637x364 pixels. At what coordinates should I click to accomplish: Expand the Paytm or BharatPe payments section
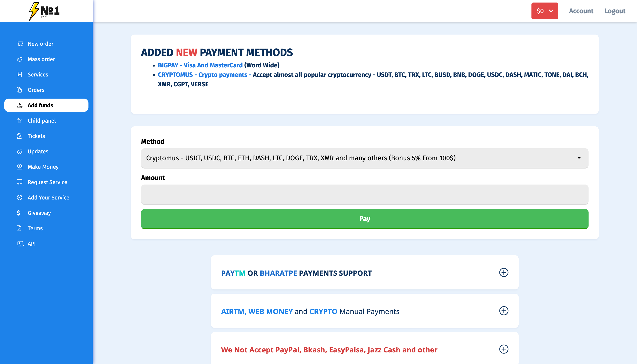[x=503, y=273]
